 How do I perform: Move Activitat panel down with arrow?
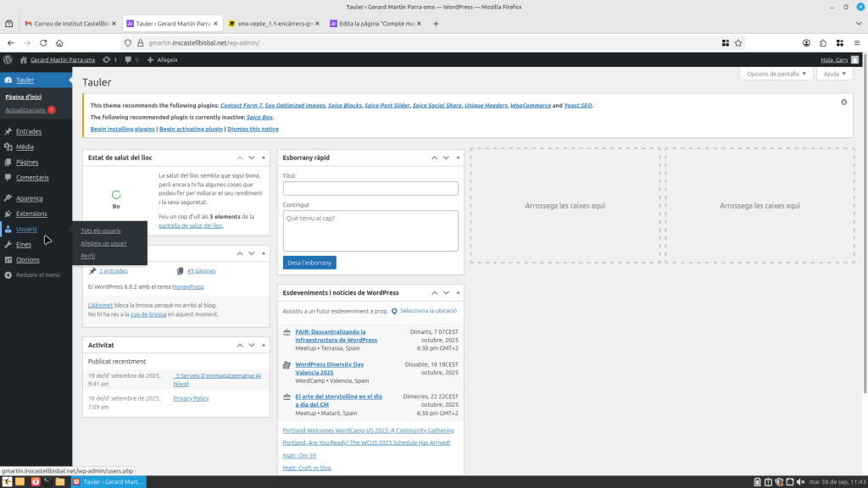pyautogui.click(x=251, y=345)
